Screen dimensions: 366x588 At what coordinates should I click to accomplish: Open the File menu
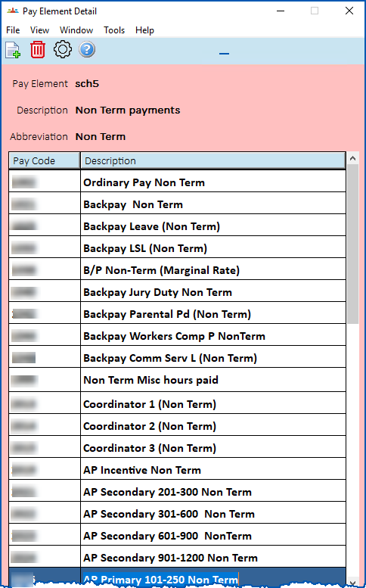tap(13, 30)
